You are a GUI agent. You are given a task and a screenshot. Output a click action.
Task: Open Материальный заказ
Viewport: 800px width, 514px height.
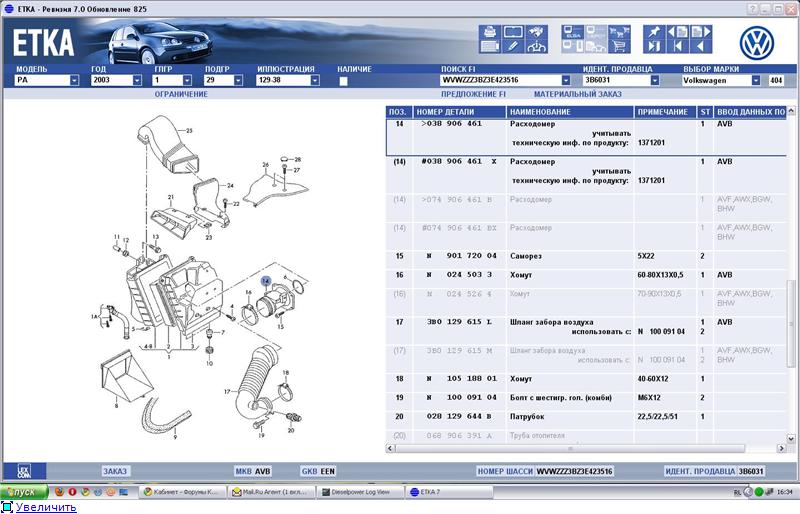pos(578,94)
